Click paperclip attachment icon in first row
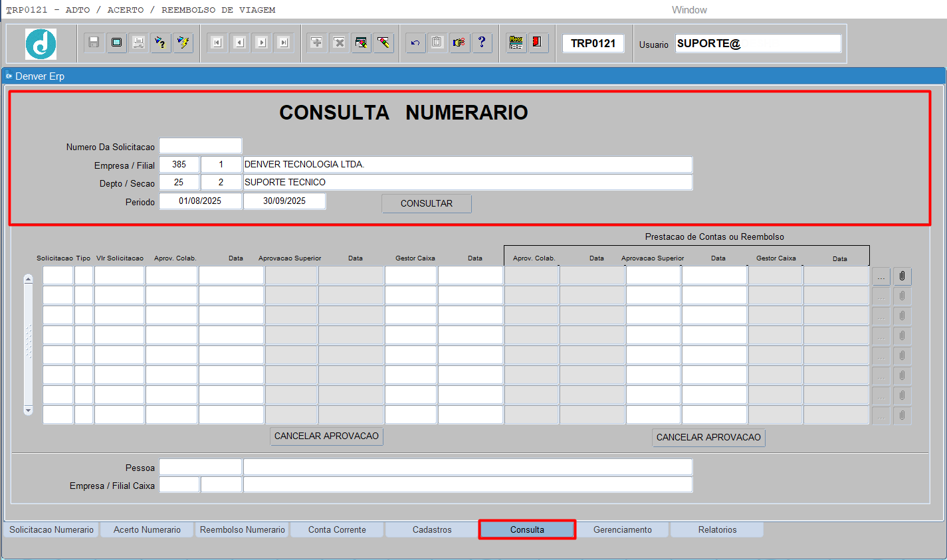 [x=902, y=276]
